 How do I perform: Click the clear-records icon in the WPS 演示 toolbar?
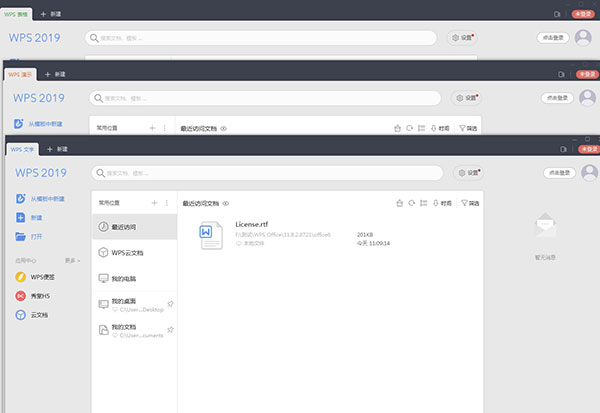(397, 128)
